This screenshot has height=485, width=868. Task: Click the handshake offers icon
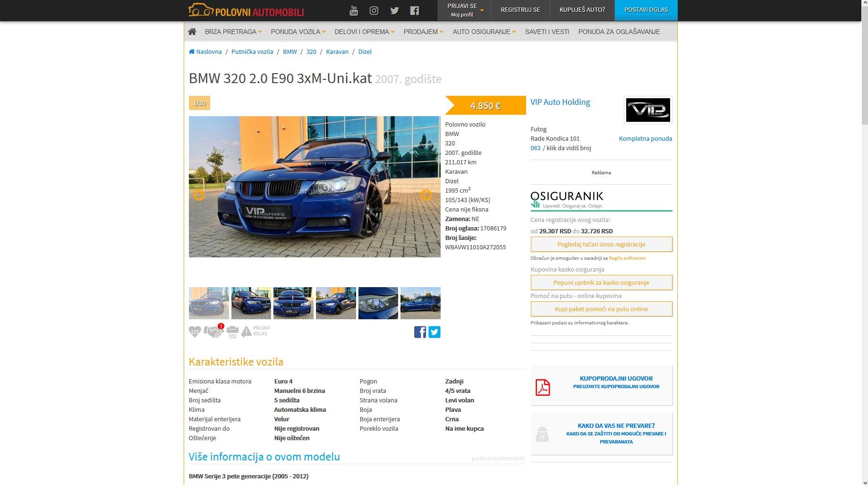tap(213, 332)
